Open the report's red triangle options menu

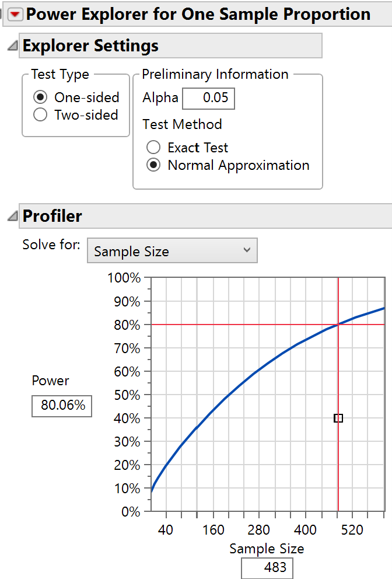point(15,14)
